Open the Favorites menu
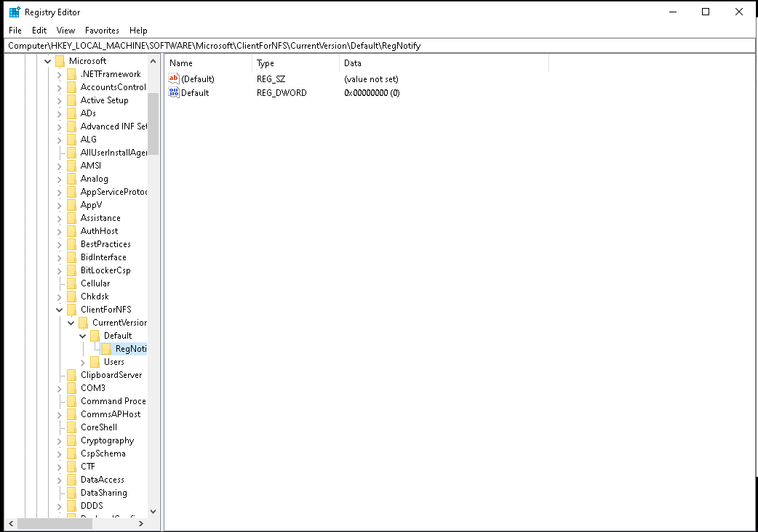This screenshot has width=758, height=532. [x=102, y=31]
